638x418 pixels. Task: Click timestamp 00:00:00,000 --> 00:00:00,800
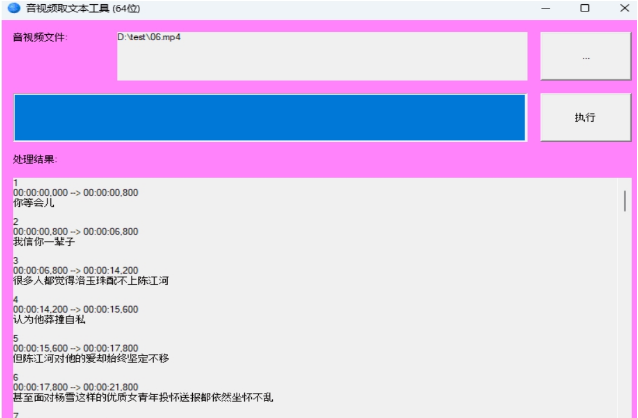76,193
